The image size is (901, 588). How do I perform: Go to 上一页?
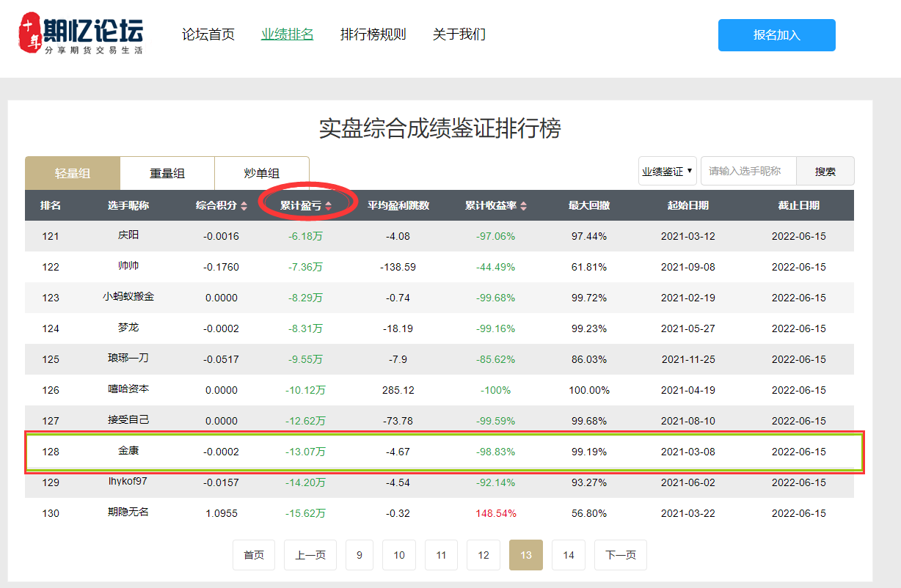pos(310,555)
